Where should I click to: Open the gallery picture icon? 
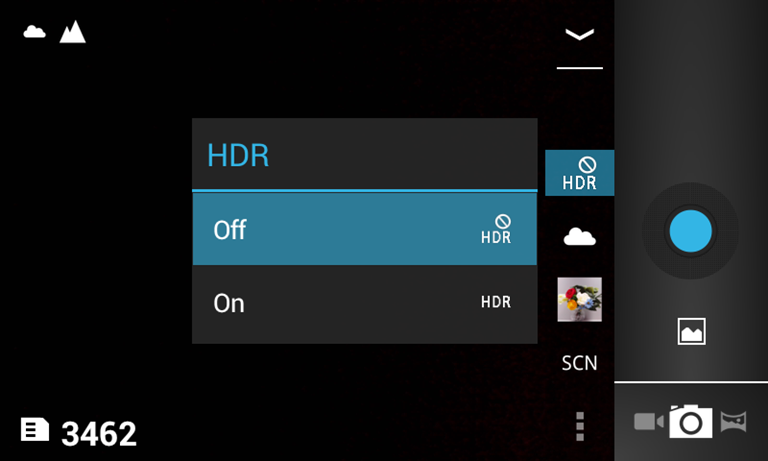click(692, 332)
